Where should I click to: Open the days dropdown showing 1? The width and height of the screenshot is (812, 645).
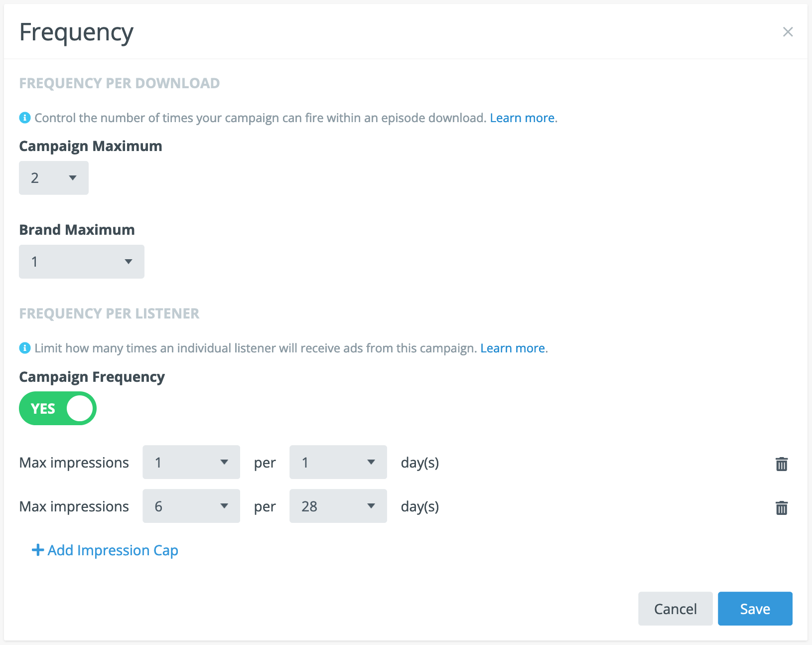[338, 462]
